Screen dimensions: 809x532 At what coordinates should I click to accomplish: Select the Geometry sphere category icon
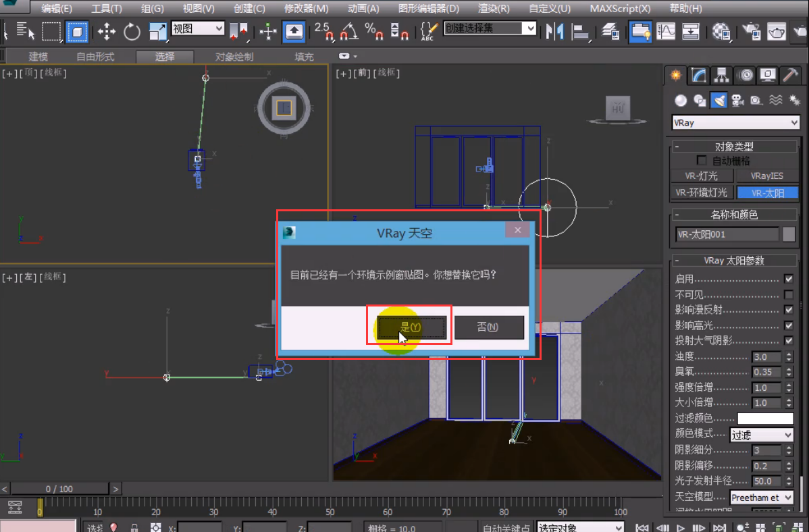681,101
